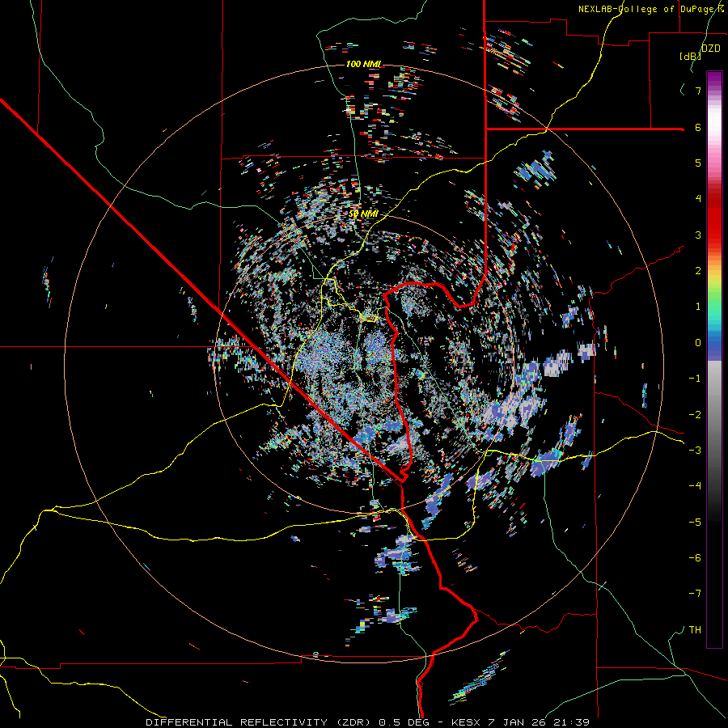Click the '-7' value on the scale
The image size is (728, 728).
click(695, 594)
